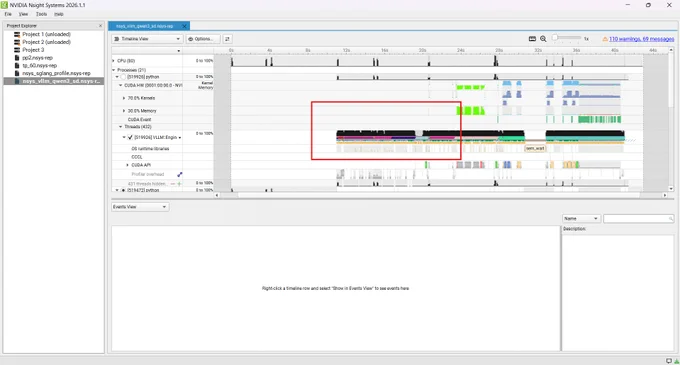
Task: Open tp_60.nsys-rep report
Action: pyautogui.click(x=39, y=65)
